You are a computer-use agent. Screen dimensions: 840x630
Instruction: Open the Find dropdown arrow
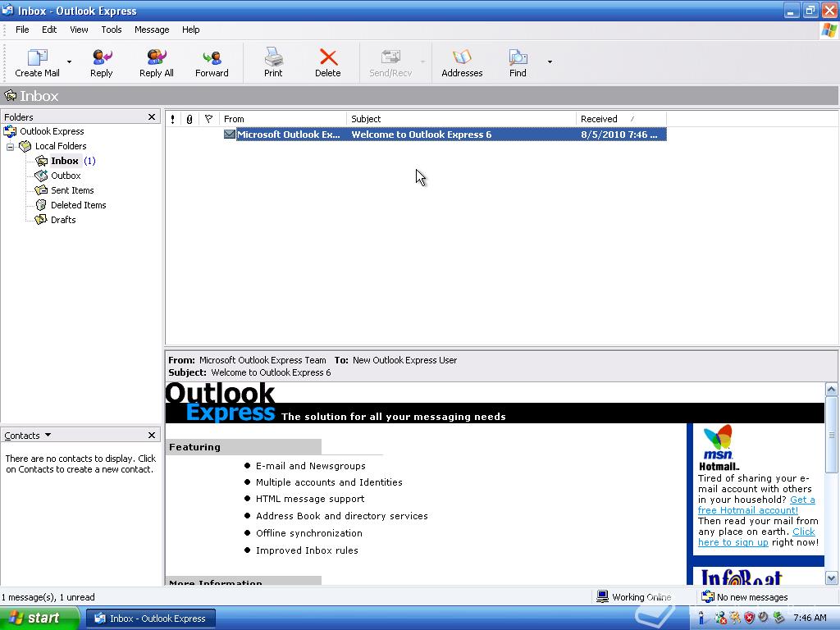pos(550,62)
